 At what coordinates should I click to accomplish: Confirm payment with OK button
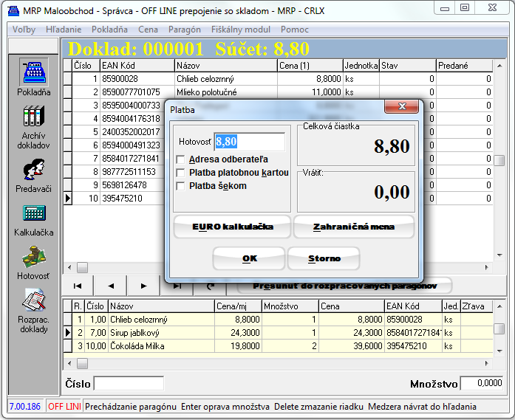point(249,258)
